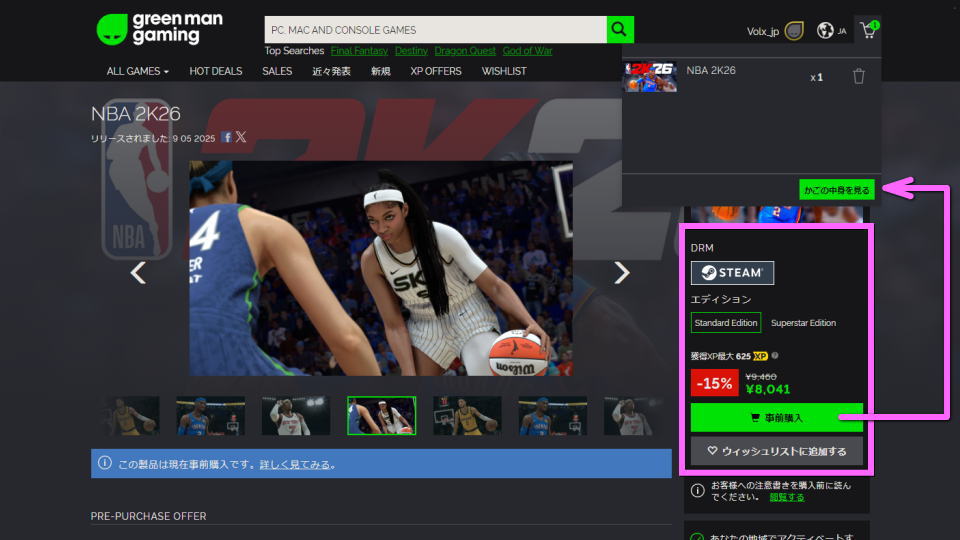This screenshot has width=960, height=540.
Task: Share on X icon
Action: pyautogui.click(x=241, y=137)
